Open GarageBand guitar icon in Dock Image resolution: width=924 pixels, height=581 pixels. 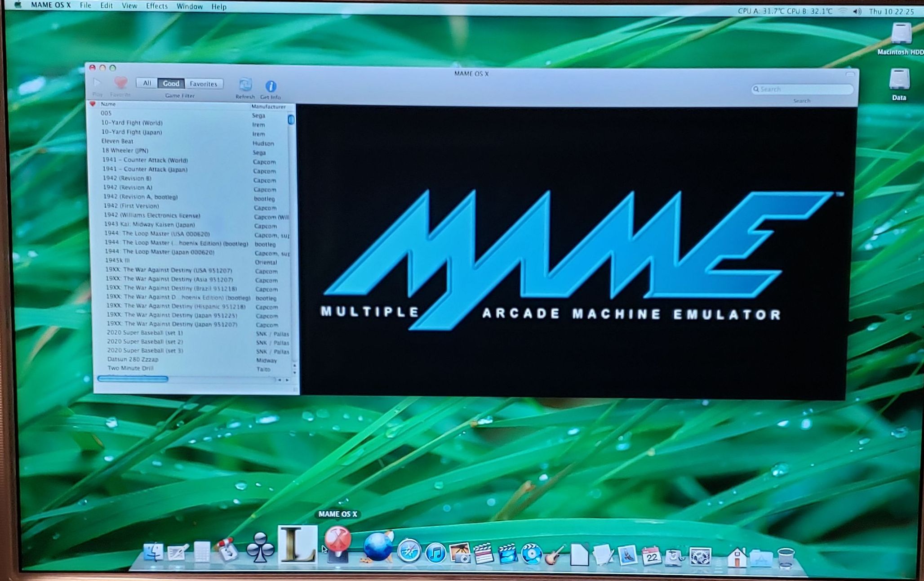(555, 554)
